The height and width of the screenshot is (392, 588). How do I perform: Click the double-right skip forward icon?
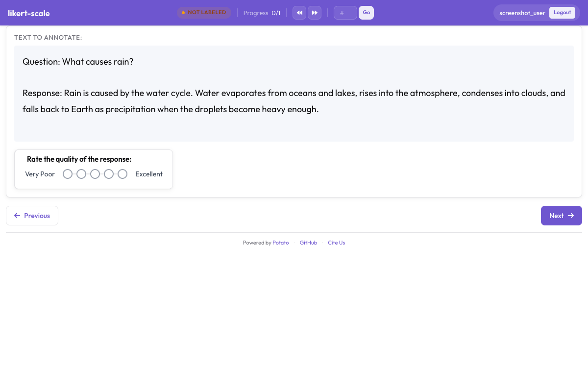click(315, 13)
